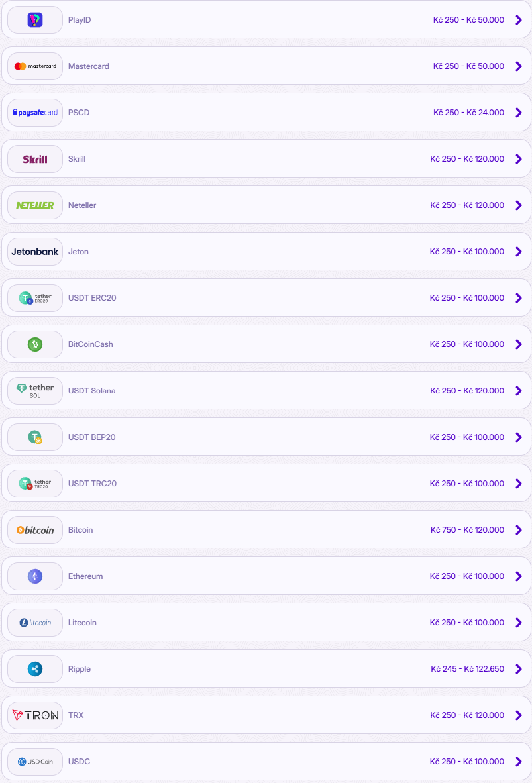
Task: Click the Skrill logo icon
Action: (x=35, y=159)
